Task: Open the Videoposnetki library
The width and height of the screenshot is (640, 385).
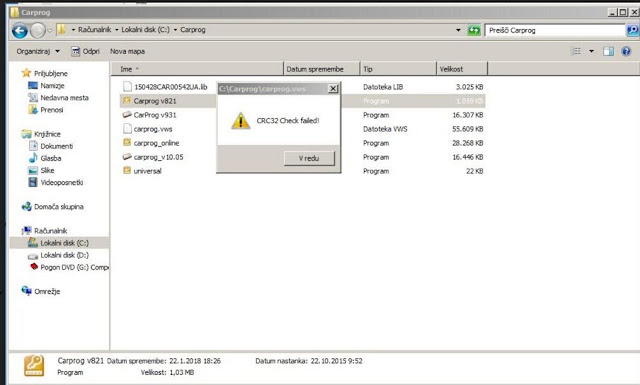Action: coord(62,182)
